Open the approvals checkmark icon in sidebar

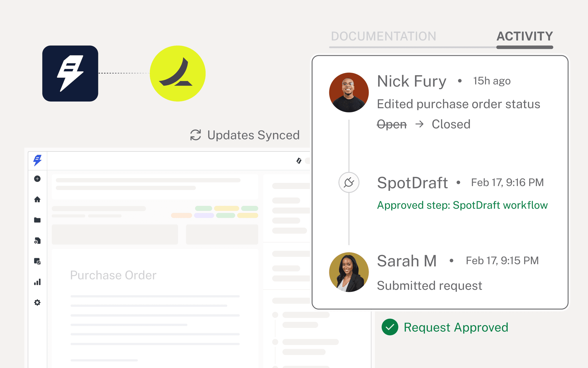[x=37, y=261]
